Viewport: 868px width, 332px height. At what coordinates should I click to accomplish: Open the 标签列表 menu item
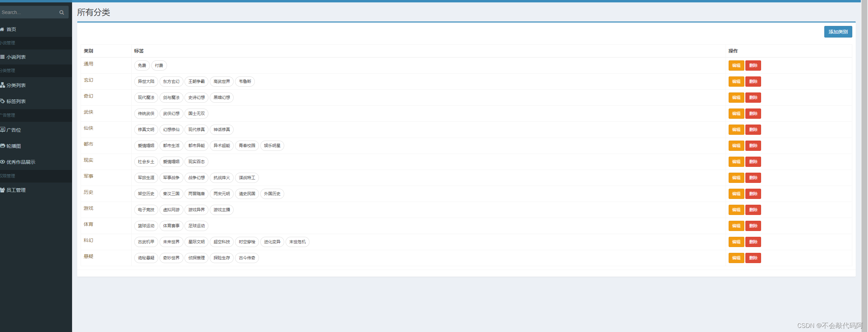coord(36,101)
